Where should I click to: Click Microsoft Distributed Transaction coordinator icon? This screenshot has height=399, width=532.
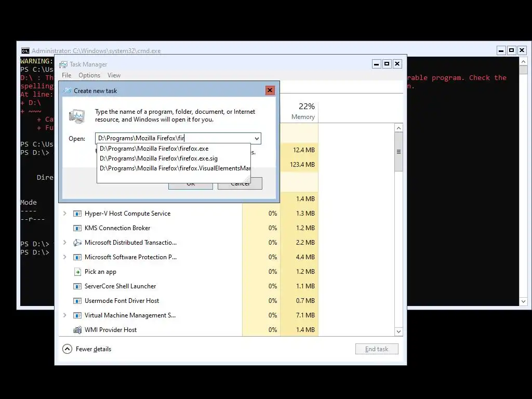click(x=77, y=243)
